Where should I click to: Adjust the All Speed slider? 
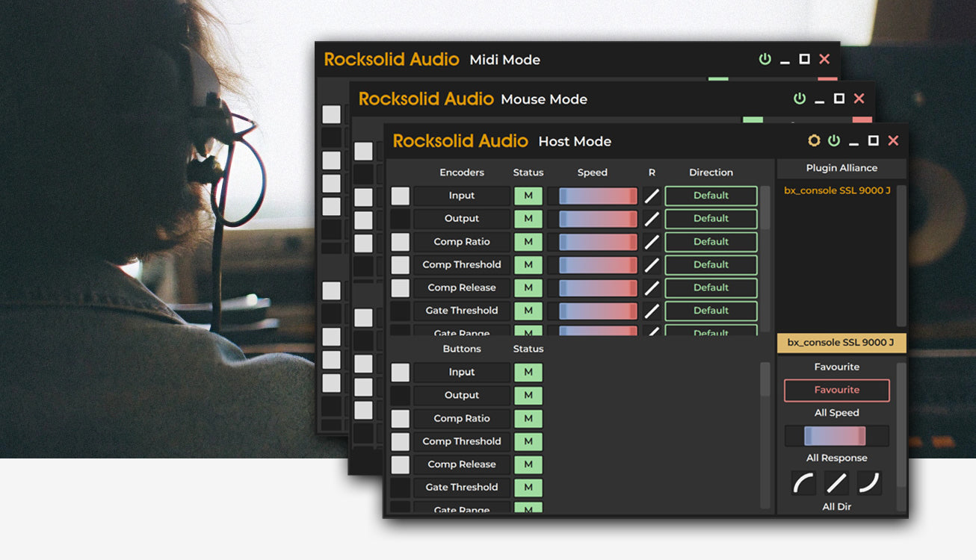click(836, 436)
